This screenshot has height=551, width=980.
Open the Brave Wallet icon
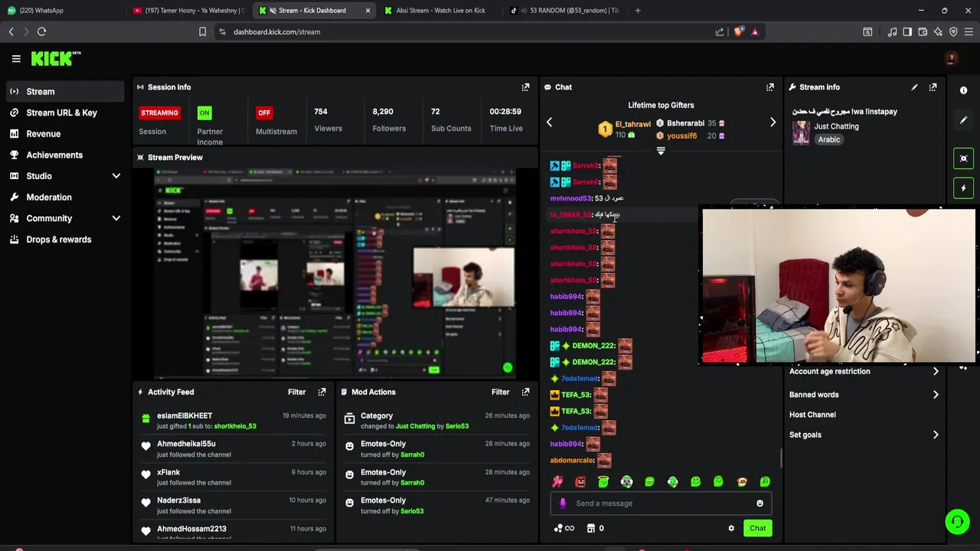[x=923, y=31]
